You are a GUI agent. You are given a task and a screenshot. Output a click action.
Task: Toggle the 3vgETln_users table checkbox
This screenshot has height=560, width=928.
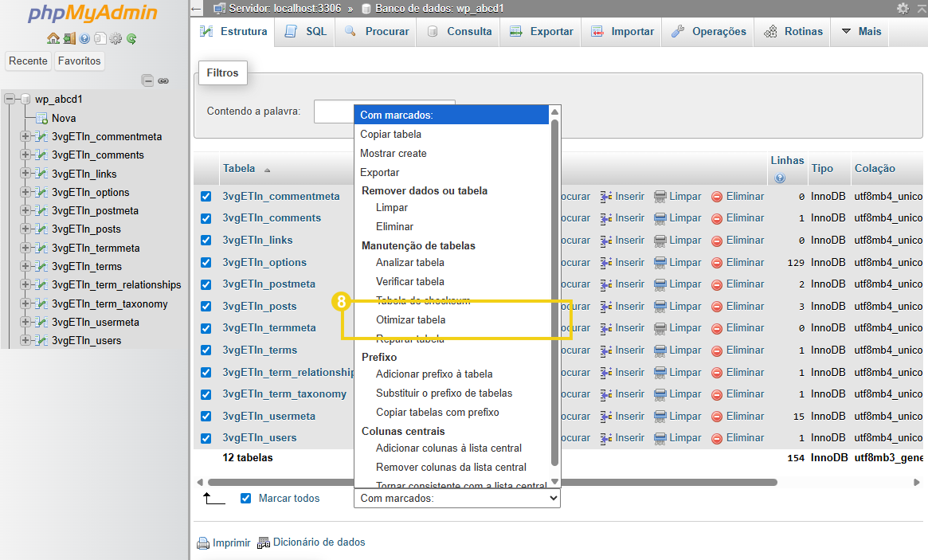pyautogui.click(x=206, y=437)
